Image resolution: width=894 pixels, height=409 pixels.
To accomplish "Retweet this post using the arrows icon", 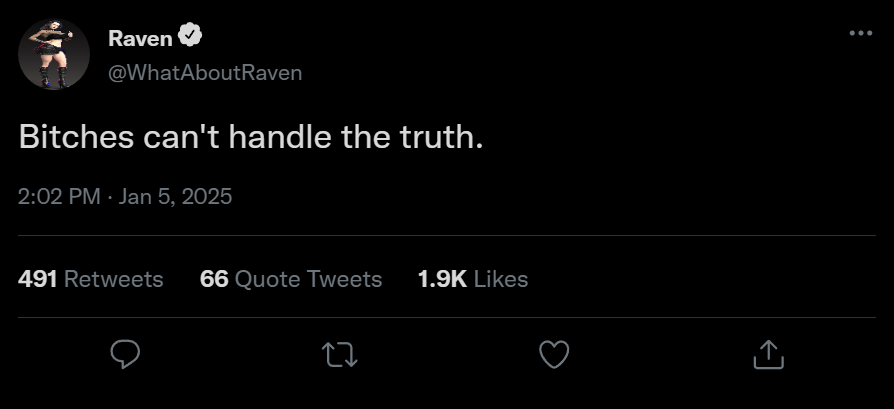I will [340, 354].
